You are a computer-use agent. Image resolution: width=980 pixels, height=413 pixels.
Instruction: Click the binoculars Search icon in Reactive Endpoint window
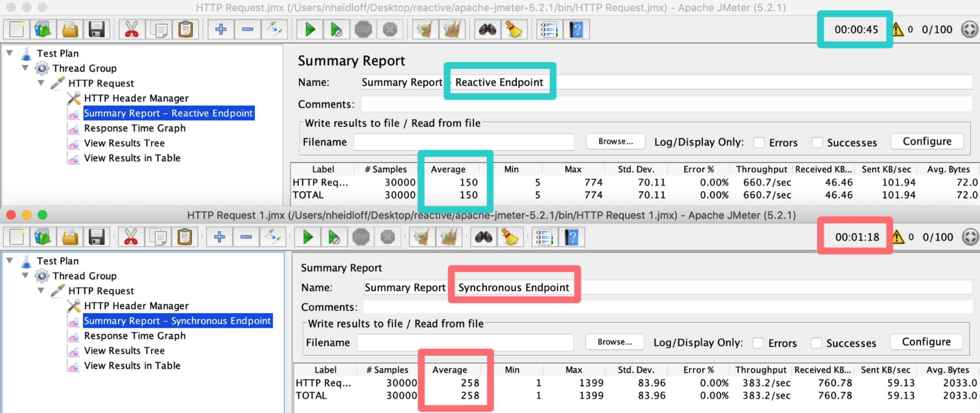pos(488,29)
